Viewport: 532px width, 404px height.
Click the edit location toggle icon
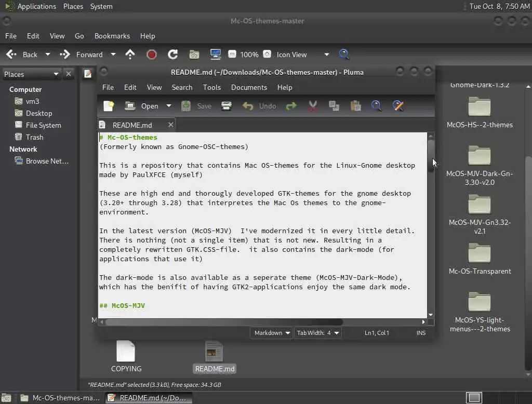[x=87, y=74]
